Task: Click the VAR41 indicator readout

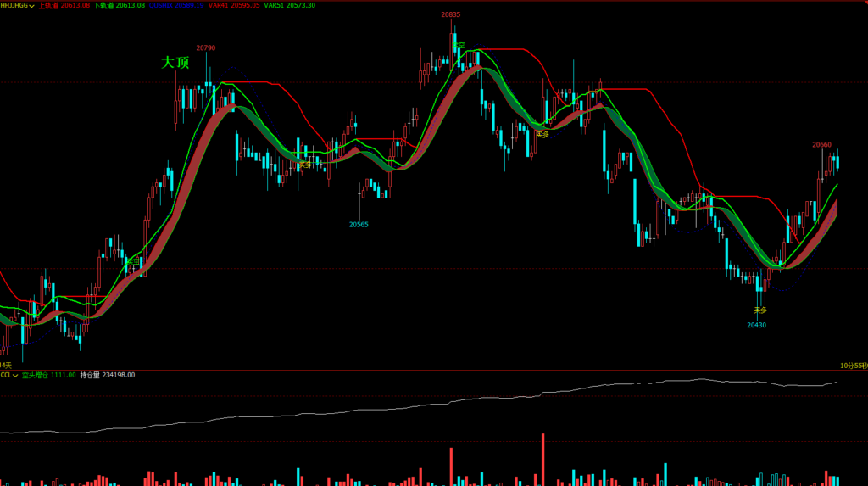Action: (233, 5)
